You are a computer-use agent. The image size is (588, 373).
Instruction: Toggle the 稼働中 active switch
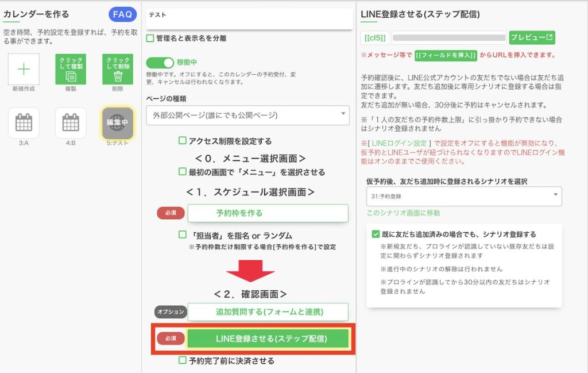coord(160,63)
